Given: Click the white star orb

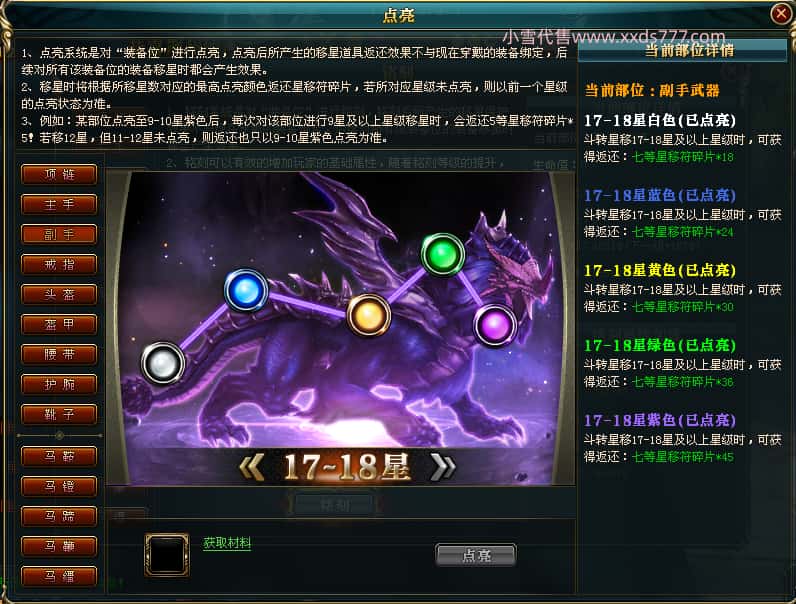Looking at the screenshot, I should [x=162, y=363].
